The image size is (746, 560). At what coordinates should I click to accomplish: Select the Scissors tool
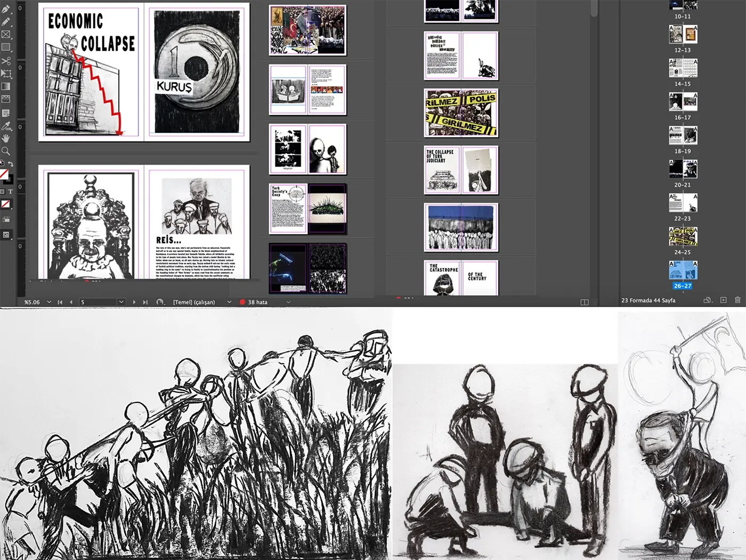pos(6,61)
